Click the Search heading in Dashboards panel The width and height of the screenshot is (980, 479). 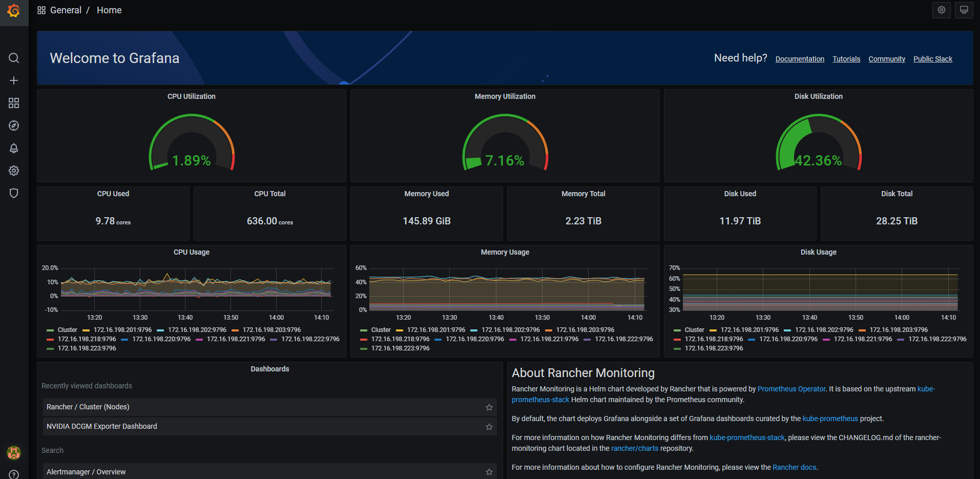[x=52, y=450]
